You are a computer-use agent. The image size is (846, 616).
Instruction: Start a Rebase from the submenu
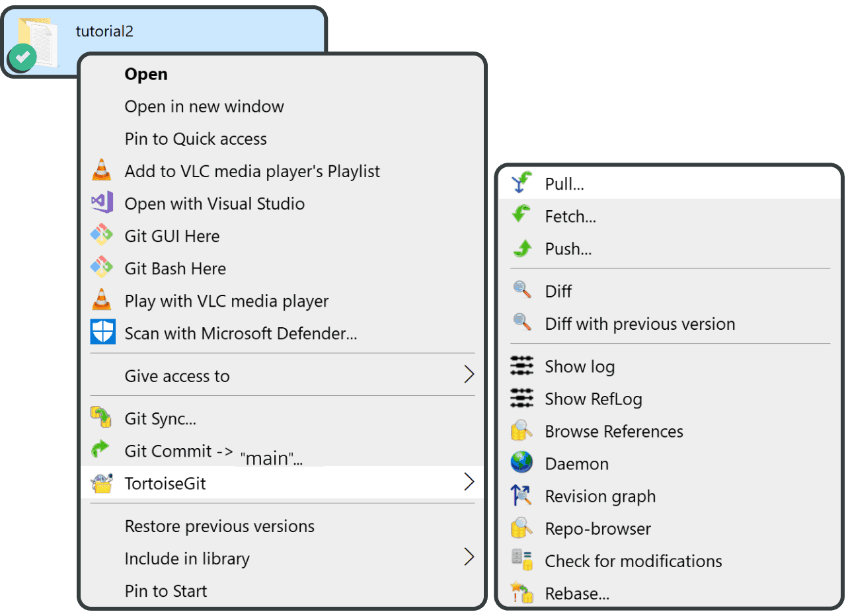coord(577,593)
